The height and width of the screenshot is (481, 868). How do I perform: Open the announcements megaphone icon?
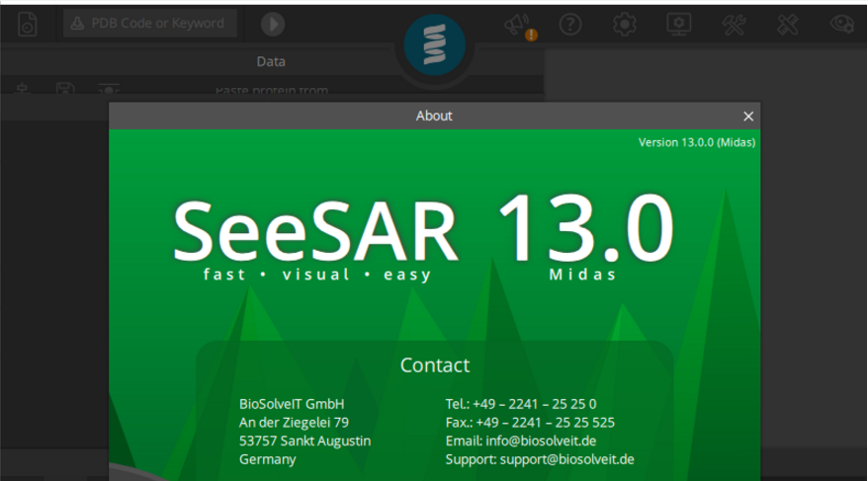[519, 26]
